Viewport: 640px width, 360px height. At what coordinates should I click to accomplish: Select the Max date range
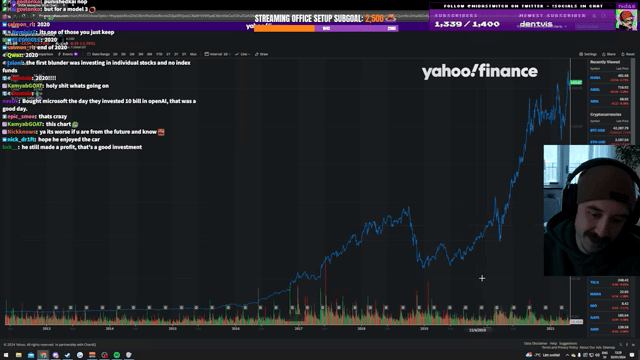(193, 54)
